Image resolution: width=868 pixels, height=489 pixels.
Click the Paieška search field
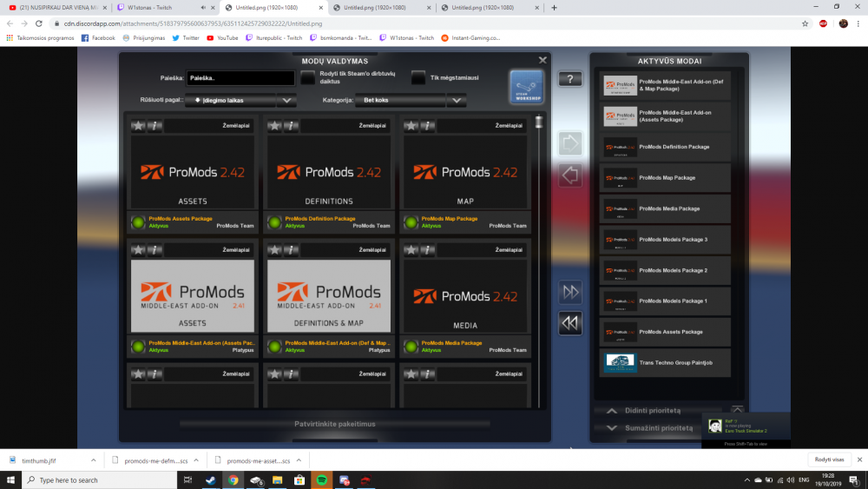240,78
